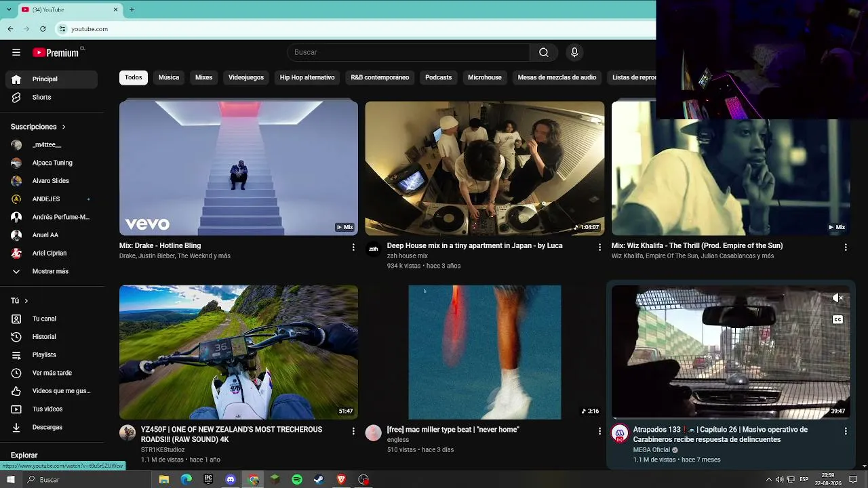Screen dimensions: 868x488
Task: Open Shorts from the sidebar
Action: click(x=52, y=98)
